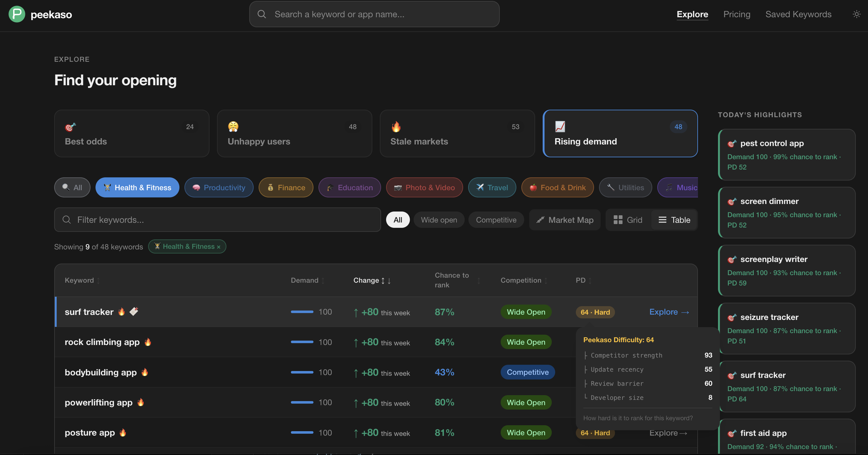Image resolution: width=868 pixels, height=455 pixels.
Task: Click Explore link for surf tracker
Action: point(669,312)
